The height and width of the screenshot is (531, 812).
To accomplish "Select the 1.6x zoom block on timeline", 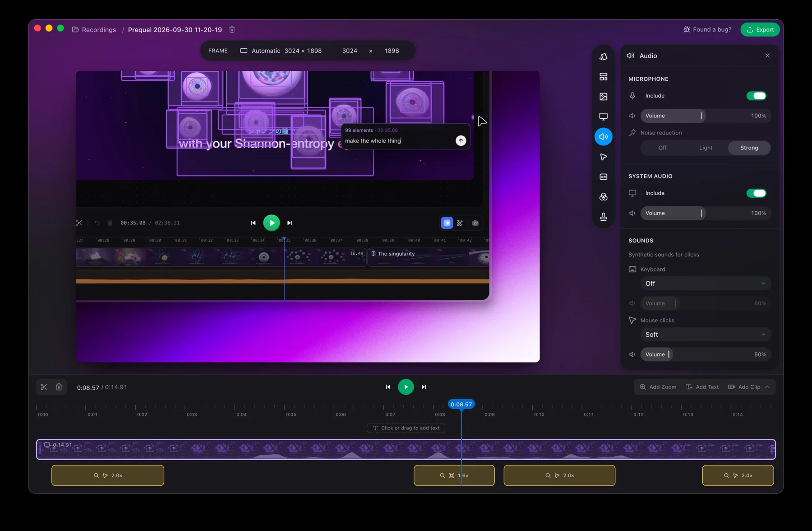I will click(454, 475).
